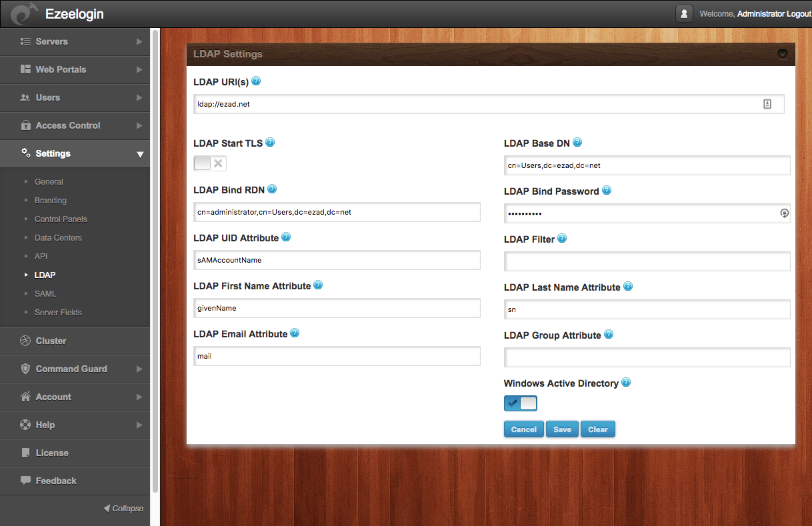Screen dimensions: 812x526
Task: Open the SAML settings submenu
Action: pyautogui.click(x=45, y=293)
